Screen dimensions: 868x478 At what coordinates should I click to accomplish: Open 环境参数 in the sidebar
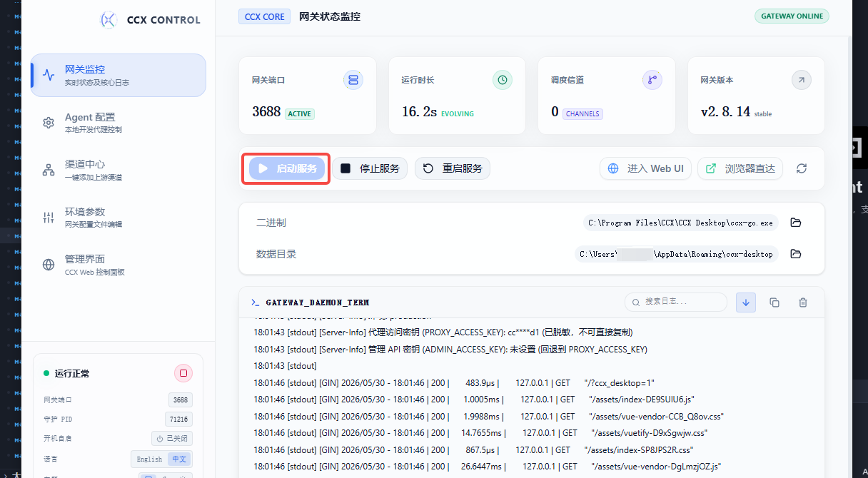click(x=118, y=217)
